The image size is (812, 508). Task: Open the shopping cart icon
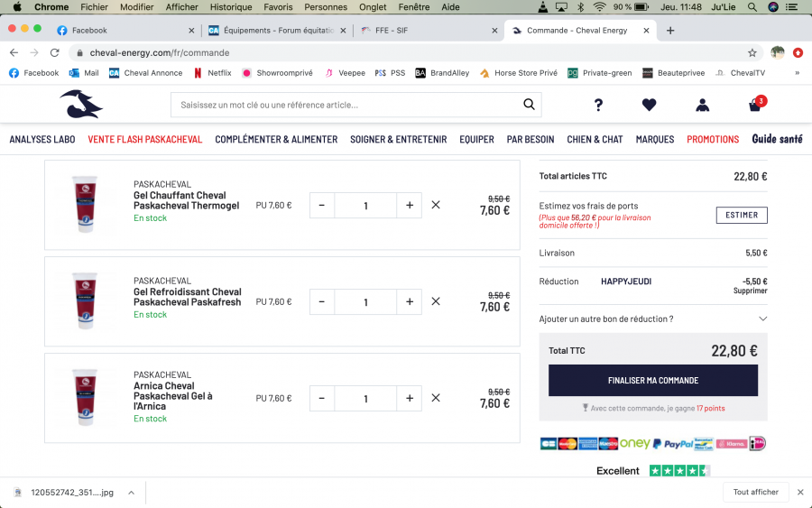click(755, 106)
